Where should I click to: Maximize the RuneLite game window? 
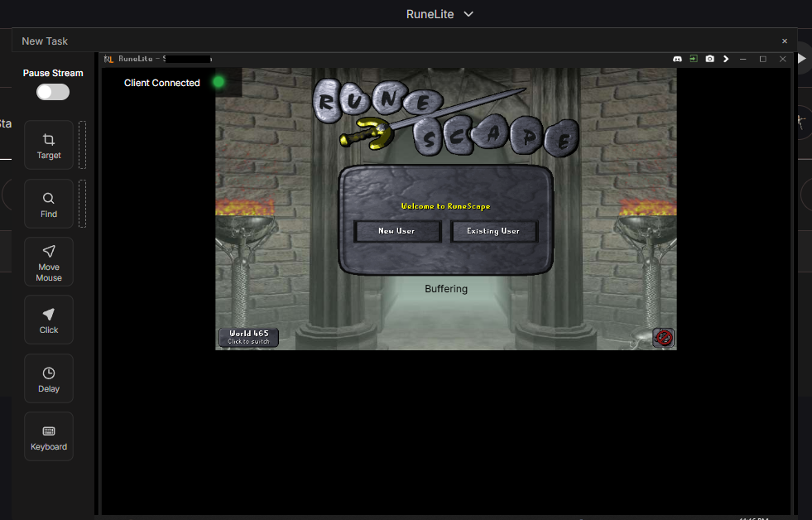(x=763, y=59)
